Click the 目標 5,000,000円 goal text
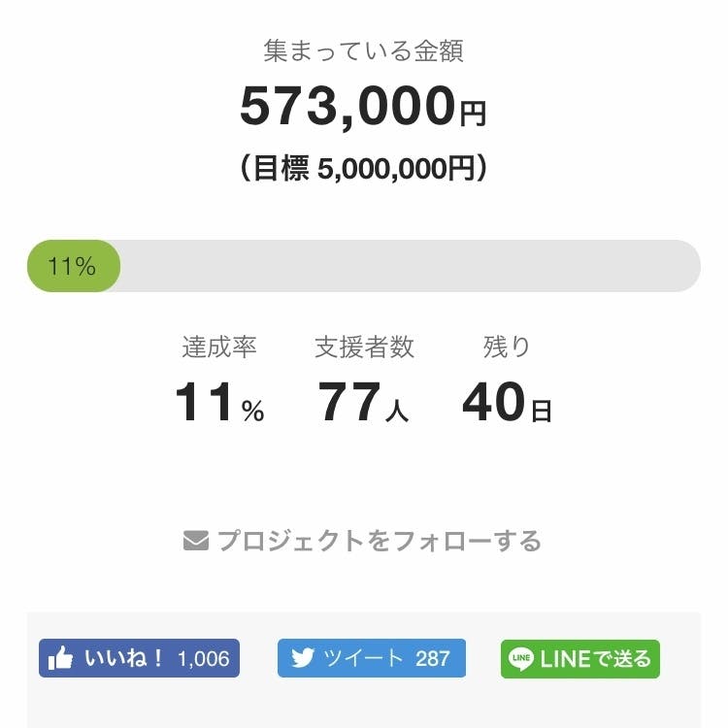728x728 pixels. [363, 169]
